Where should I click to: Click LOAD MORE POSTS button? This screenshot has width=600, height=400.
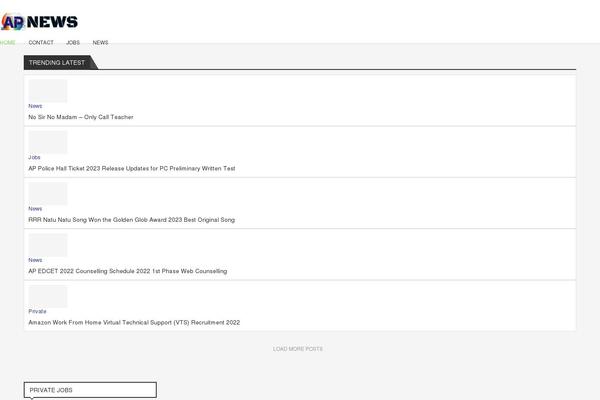pyautogui.click(x=298, y=349)
